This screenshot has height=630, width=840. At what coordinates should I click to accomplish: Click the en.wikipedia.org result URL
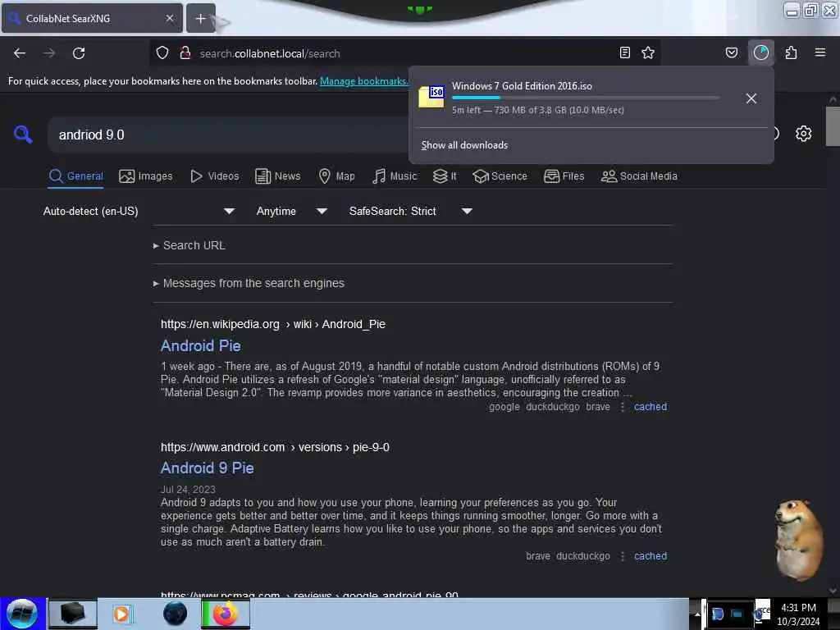coord(273,324)
